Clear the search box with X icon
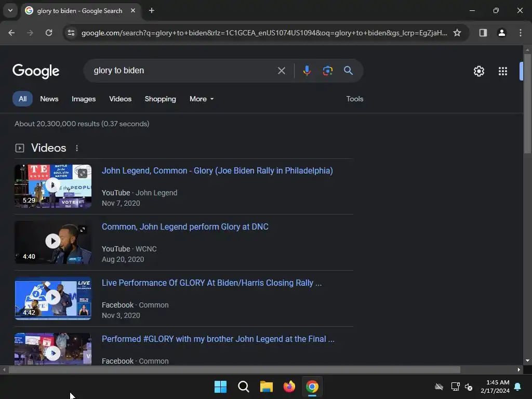This screenshot has width=532, height=399. (x=281, y=71)
